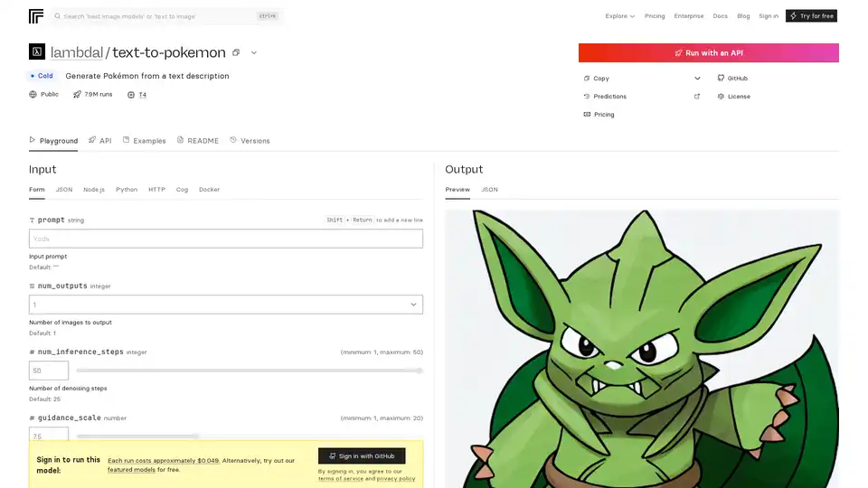
Task: Click the Pricing item beside the card icon
Action: (603, 115)
